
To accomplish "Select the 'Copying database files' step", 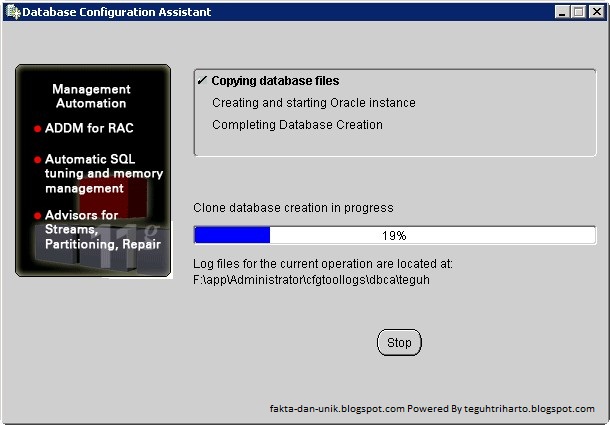I will 275,81.
